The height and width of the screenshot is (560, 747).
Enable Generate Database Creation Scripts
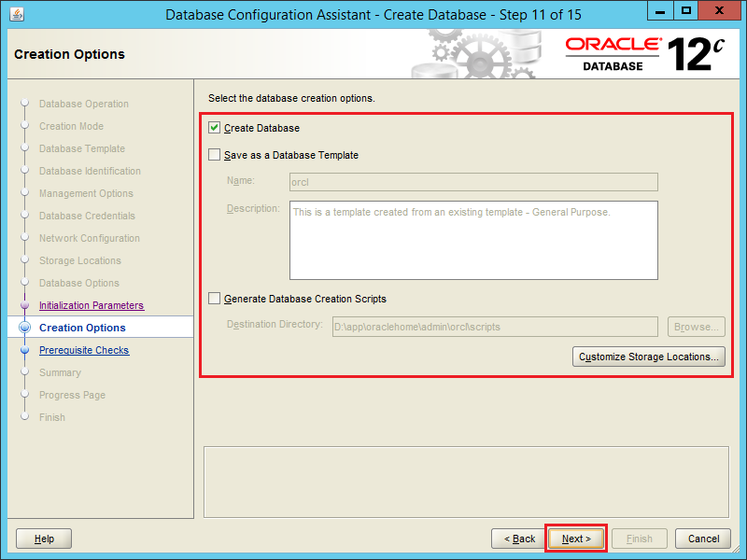(215, 299)
